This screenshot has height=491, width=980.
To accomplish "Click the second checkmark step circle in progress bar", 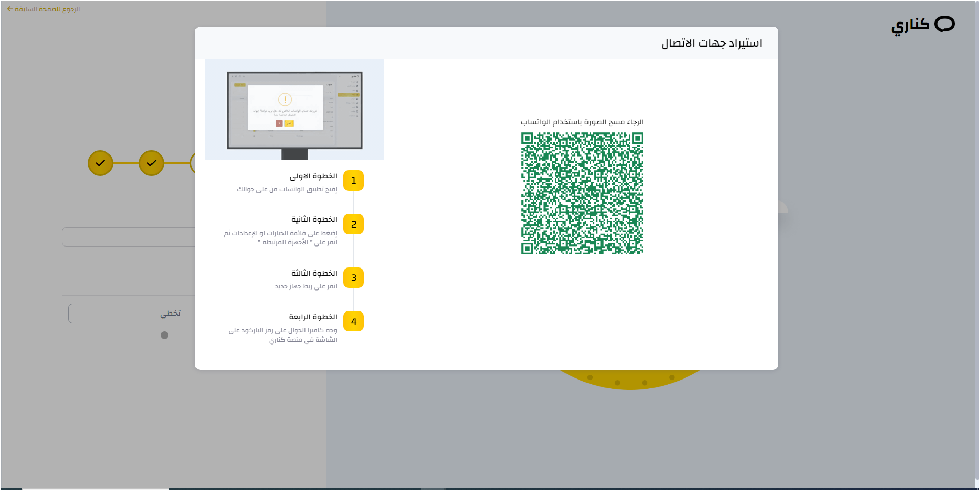I will point(151,163).
